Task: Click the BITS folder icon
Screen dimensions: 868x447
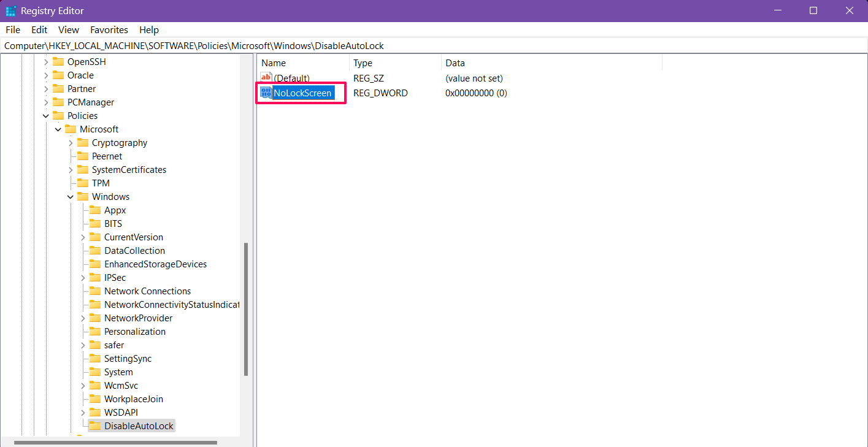Action: 95,223
